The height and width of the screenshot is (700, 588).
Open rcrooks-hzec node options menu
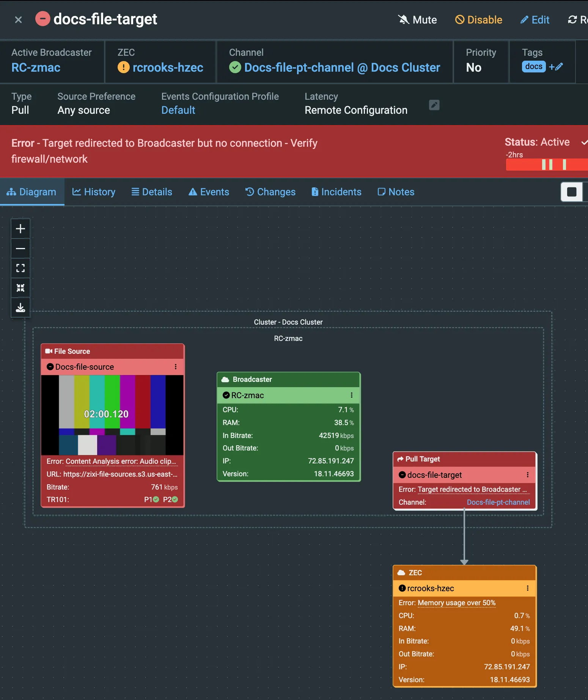[x=528, y=588]
